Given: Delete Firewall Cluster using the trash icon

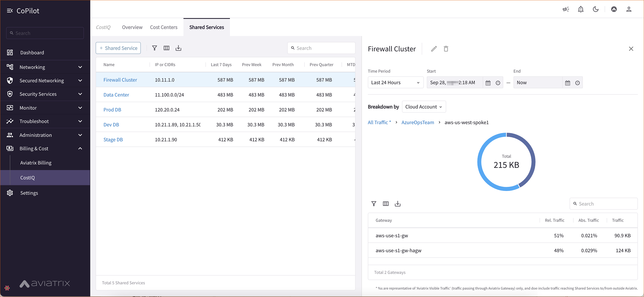Looking at the screenshot, I should [x=446, y=49].
